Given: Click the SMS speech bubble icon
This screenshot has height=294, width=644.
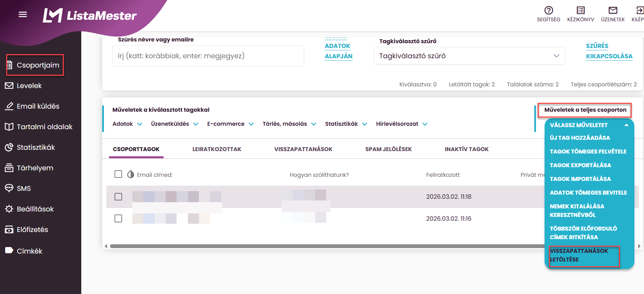Looking at the screenshot, I should tap(9, 188).
